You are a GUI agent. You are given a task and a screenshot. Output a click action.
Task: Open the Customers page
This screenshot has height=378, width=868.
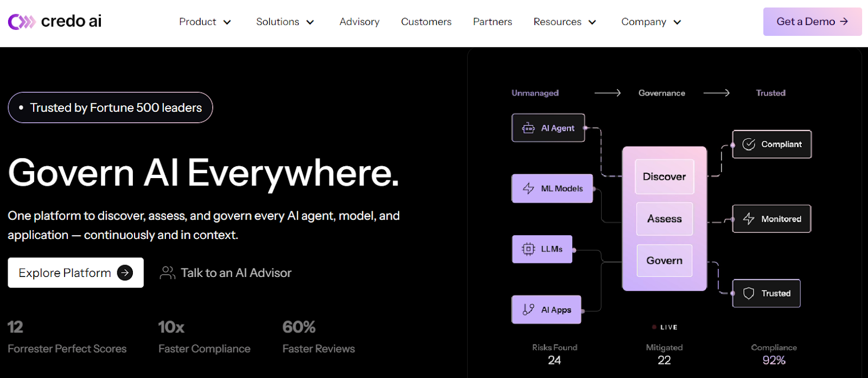click(x=426, y=22)
